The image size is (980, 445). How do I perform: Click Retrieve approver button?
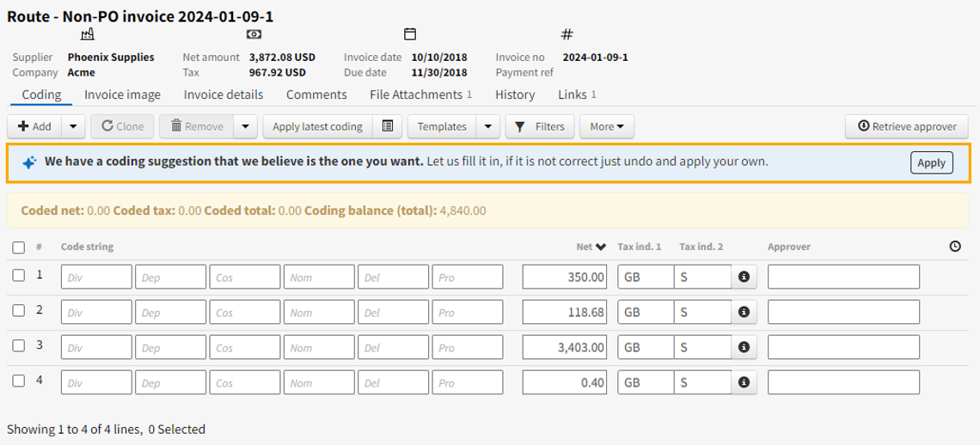(907, 126)
